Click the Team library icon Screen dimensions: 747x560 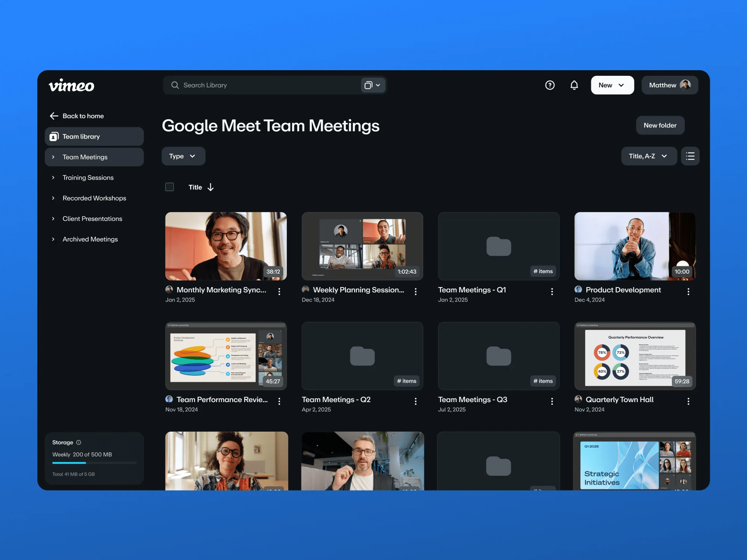(x=54, y=136)
